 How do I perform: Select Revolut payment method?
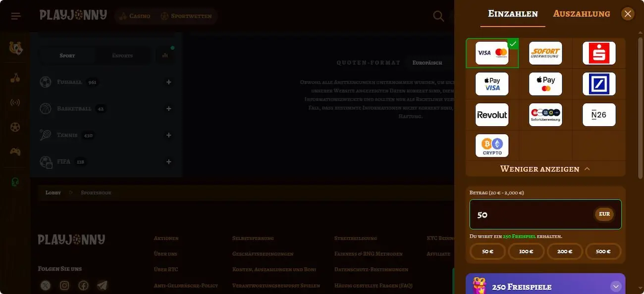(492, 115)
